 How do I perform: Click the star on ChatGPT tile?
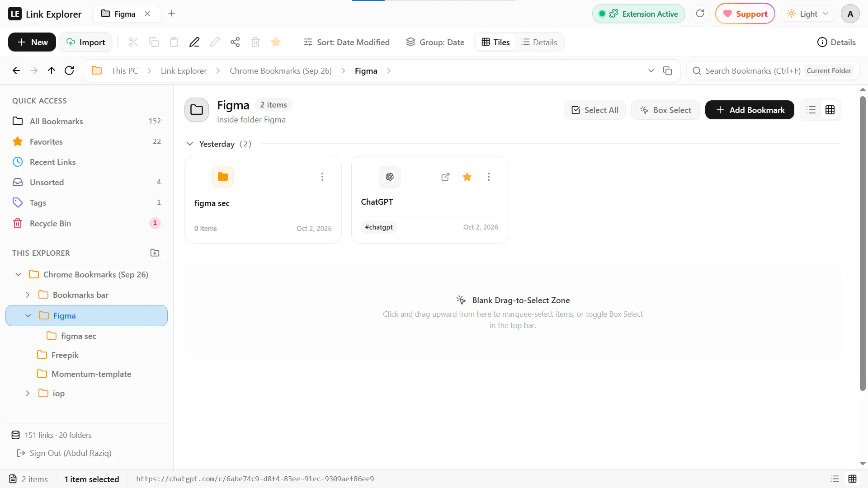click(x=467, y=177)
